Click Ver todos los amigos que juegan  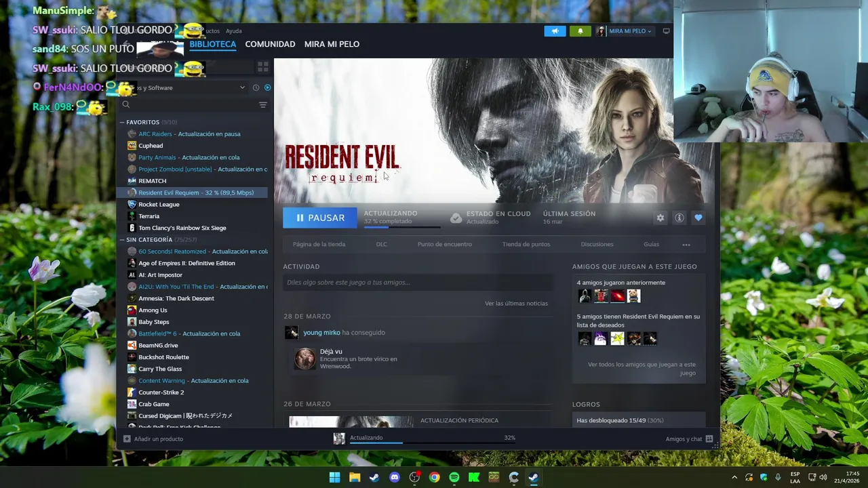click(x=642, y=369)
